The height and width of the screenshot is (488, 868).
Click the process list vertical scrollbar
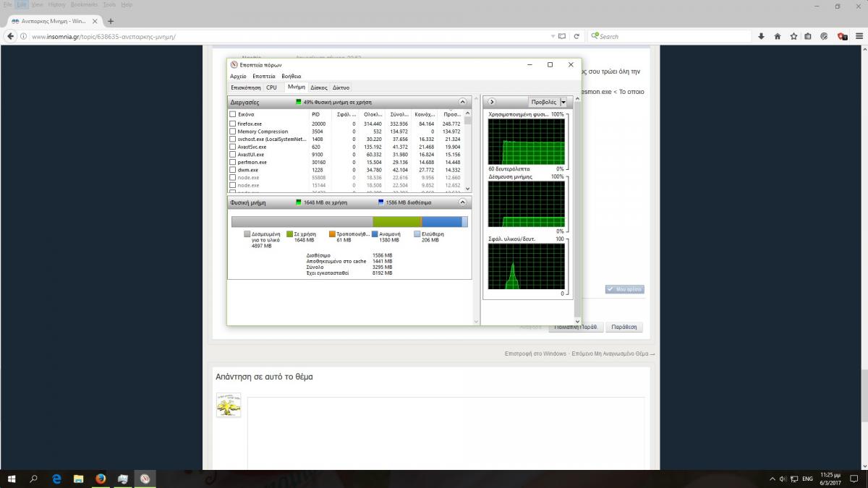tap(467, 150)
